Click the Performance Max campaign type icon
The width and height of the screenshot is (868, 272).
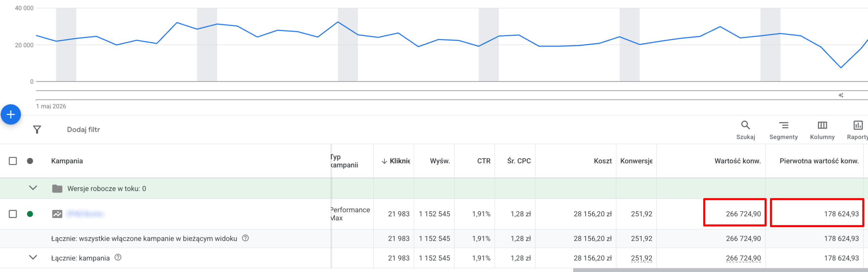(57, 214)
